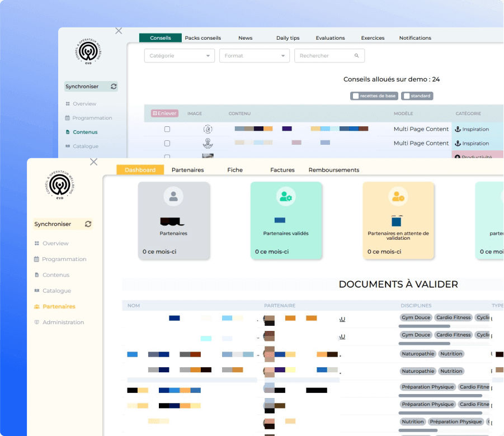
Task: Click the Partenaires validés card icon
Action: coord(286,196)
